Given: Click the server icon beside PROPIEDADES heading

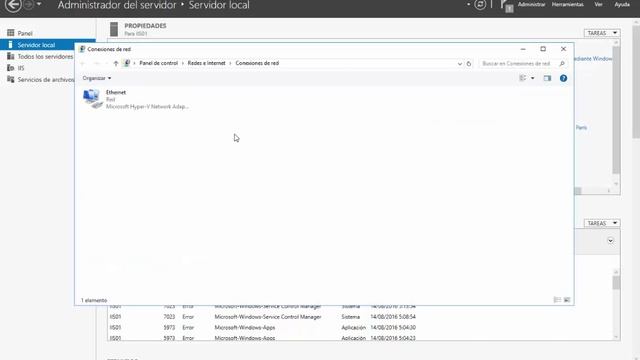Looking at the screenshot, I should [x=114, y=29].
